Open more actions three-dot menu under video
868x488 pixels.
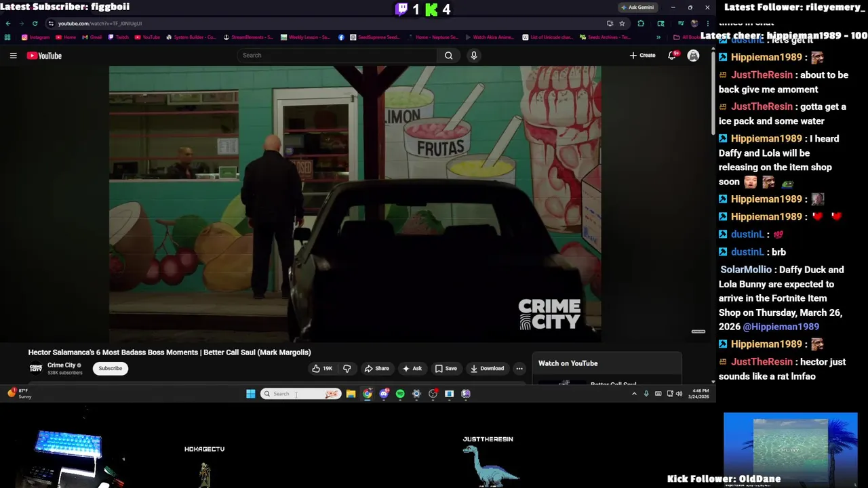point(519,368)
